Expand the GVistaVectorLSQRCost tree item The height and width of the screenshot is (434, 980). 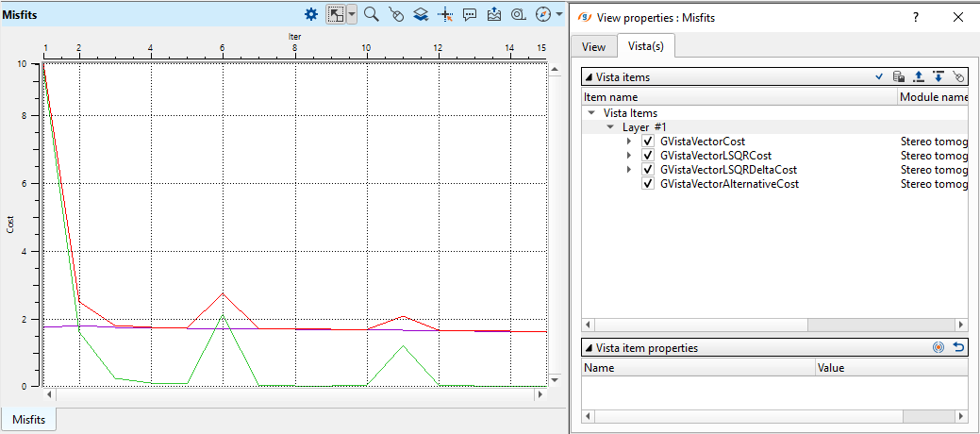pyautogui.click(x=631, y=156)
